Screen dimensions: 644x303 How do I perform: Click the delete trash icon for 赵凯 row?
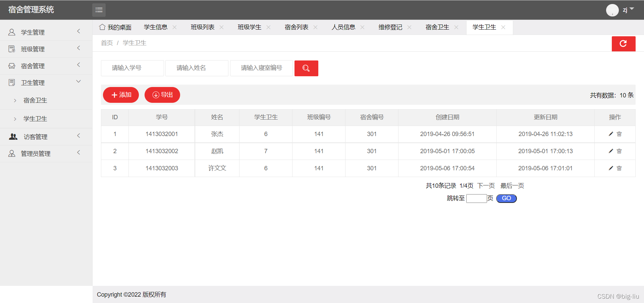pos(619,151)
